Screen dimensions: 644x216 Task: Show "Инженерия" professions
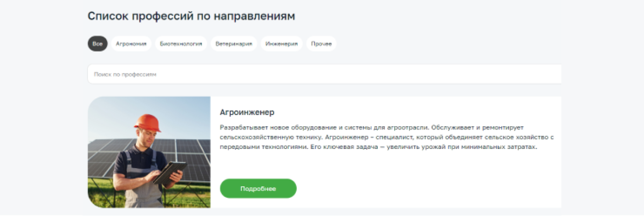point(282,44)
